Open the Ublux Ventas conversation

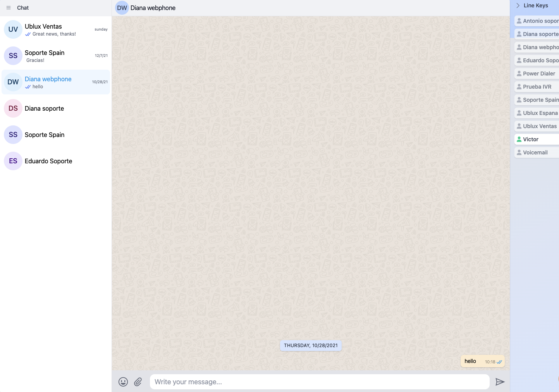[56, 29]
